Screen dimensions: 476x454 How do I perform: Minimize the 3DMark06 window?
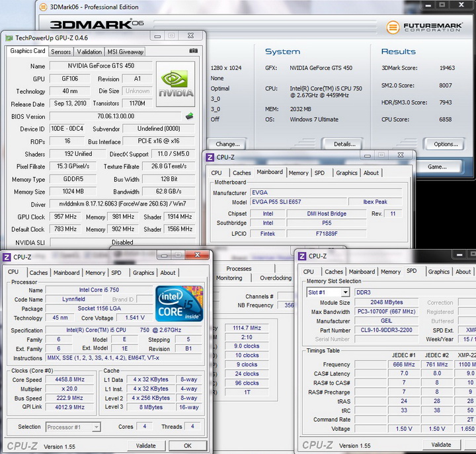tap(428, 5)
